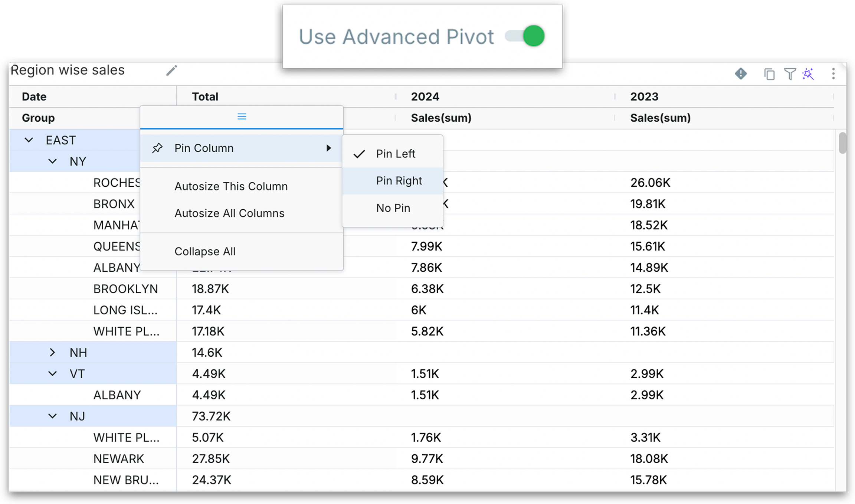Collapse the VT group row
The width and height of the screenshot is (855, 504).
52,374
